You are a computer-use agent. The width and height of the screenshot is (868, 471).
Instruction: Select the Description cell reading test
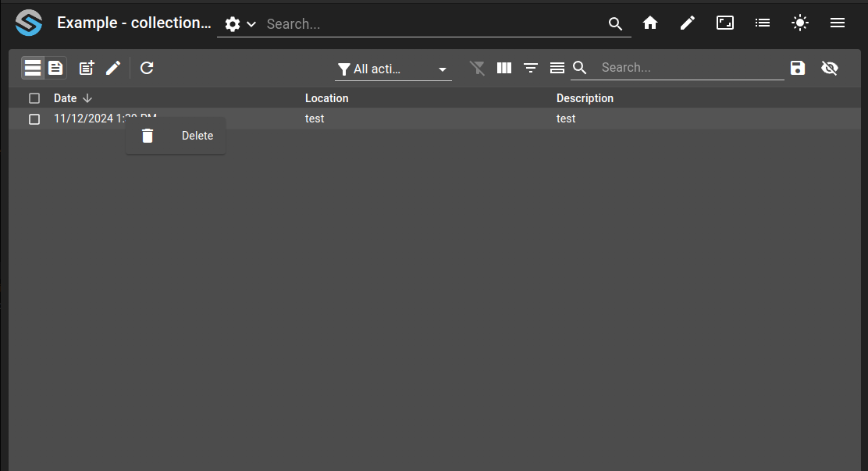[x=566, y=119]
